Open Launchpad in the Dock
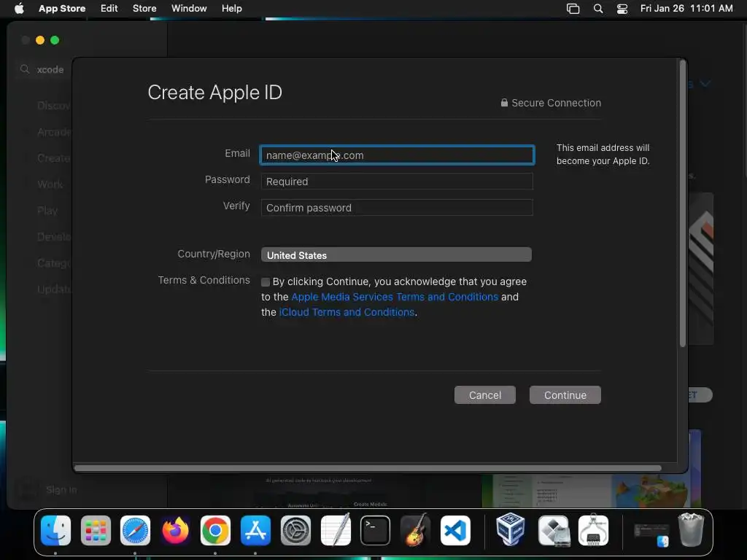 96,531
